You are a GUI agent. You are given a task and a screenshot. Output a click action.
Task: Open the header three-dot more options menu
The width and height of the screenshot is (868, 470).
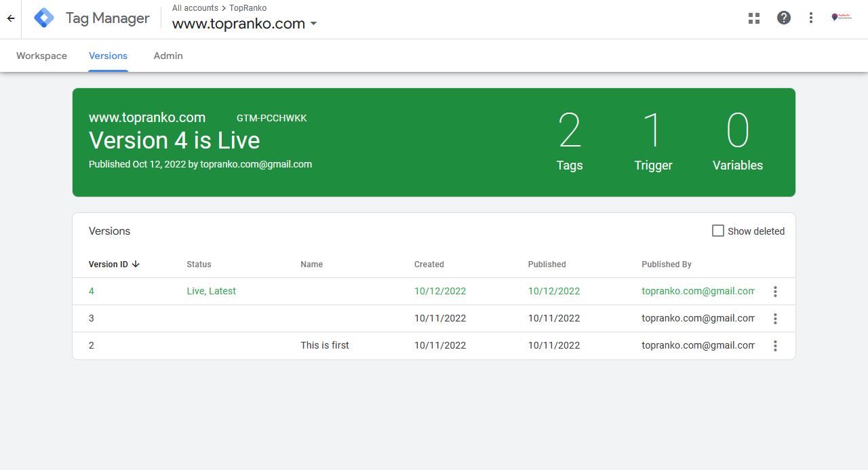click(811, 18)
